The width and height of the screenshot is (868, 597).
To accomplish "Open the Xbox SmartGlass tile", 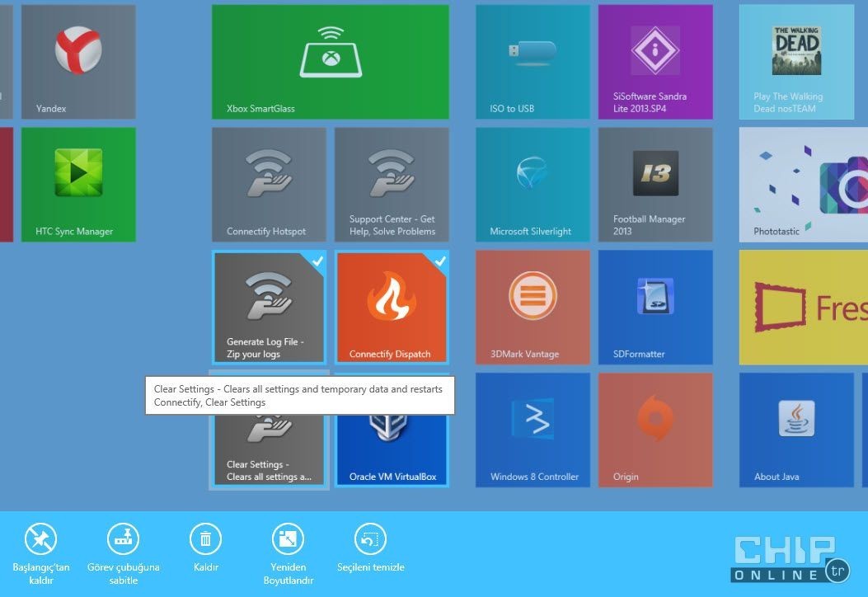I will (330, 62).
